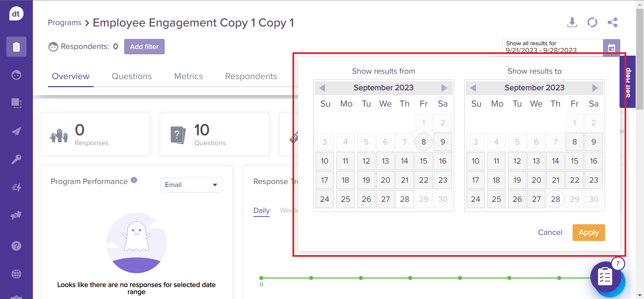Click Cancel in date picker
This screenshot has width=644, height=299.
550,232
